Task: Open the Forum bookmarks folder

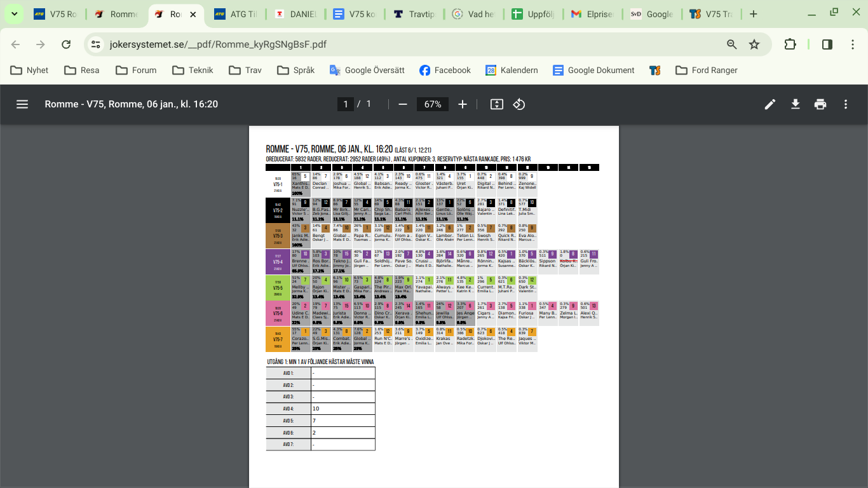Action: (136, 70)
